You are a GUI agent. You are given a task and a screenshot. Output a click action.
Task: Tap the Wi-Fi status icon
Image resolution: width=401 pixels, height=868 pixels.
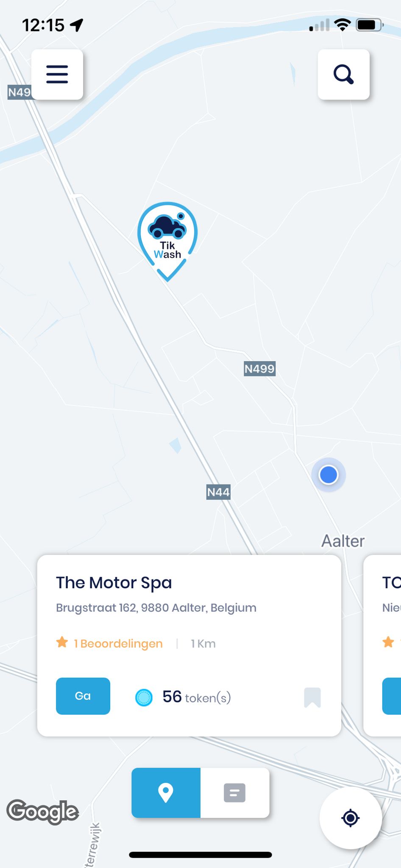343,25
